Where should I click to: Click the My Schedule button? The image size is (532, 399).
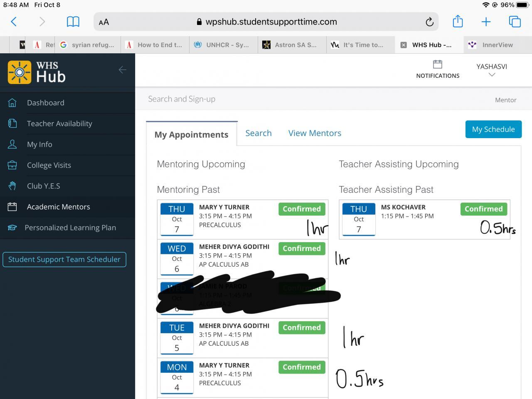(x=493, y=129)
